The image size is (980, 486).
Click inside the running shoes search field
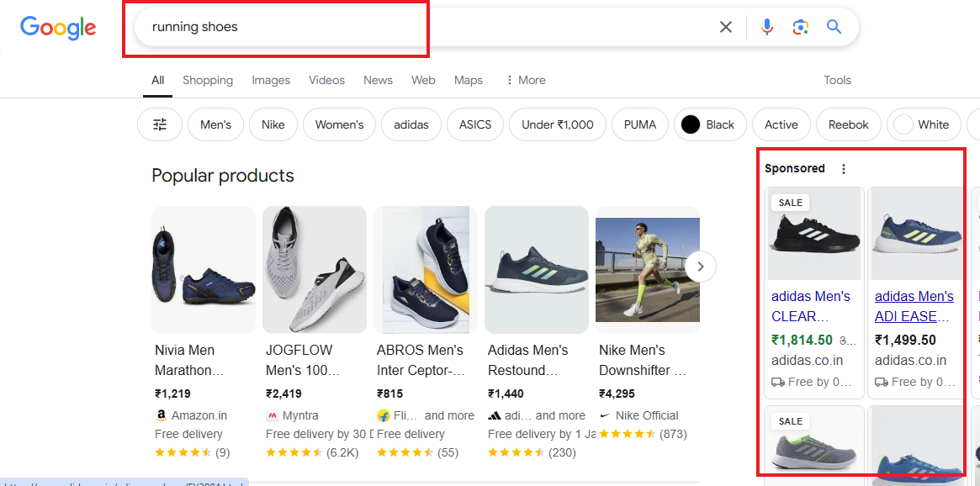425,27
